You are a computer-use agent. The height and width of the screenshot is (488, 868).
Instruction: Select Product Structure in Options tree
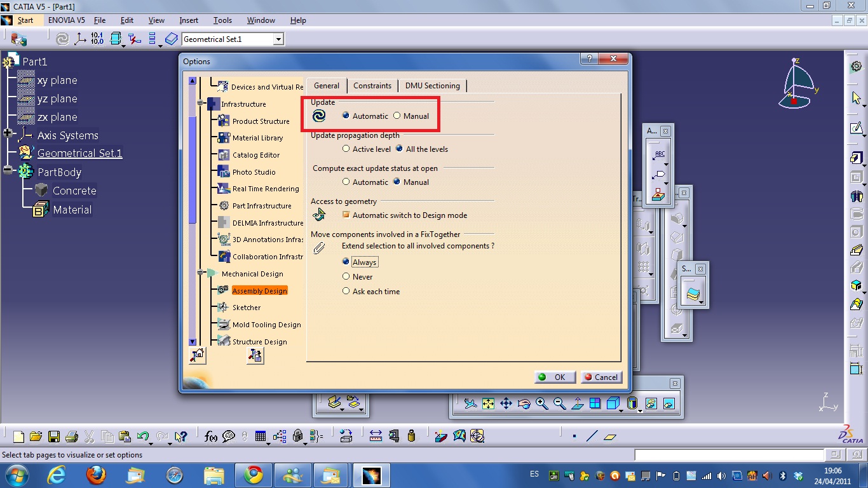[261, 121]
